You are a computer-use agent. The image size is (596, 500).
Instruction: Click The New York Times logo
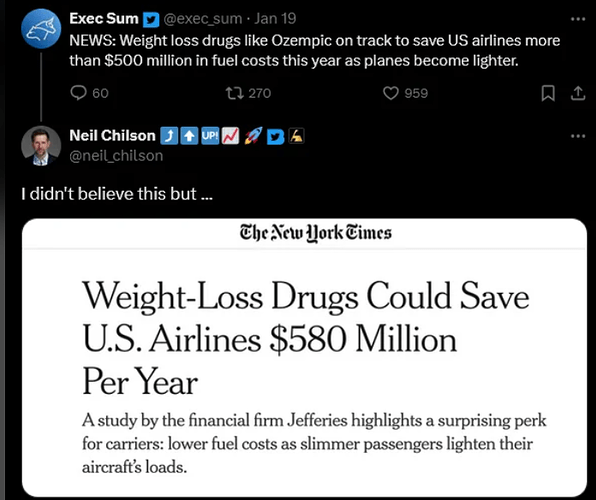(315, 233)
